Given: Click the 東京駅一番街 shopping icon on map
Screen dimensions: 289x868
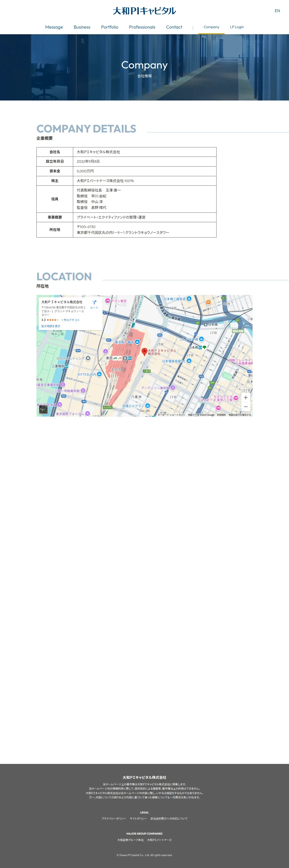Looking at the screenshot, I should coord(137,342).
